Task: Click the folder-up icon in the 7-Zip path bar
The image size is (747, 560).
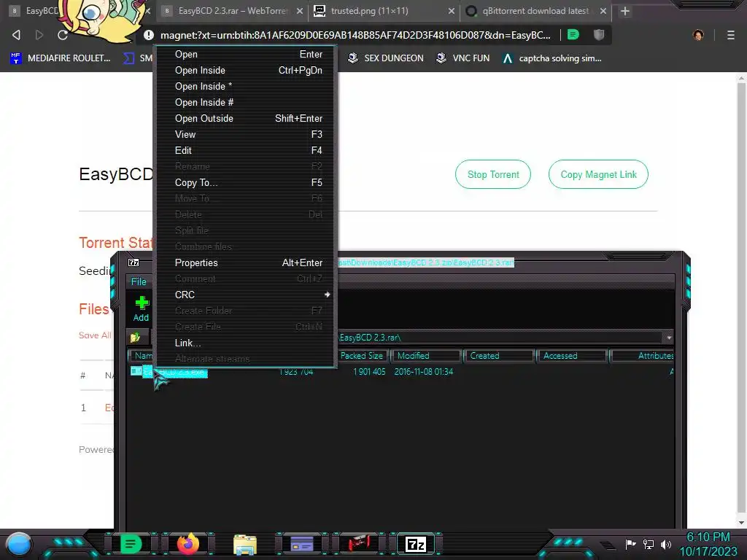Action: pyautogui.click(x=135, y=337)
